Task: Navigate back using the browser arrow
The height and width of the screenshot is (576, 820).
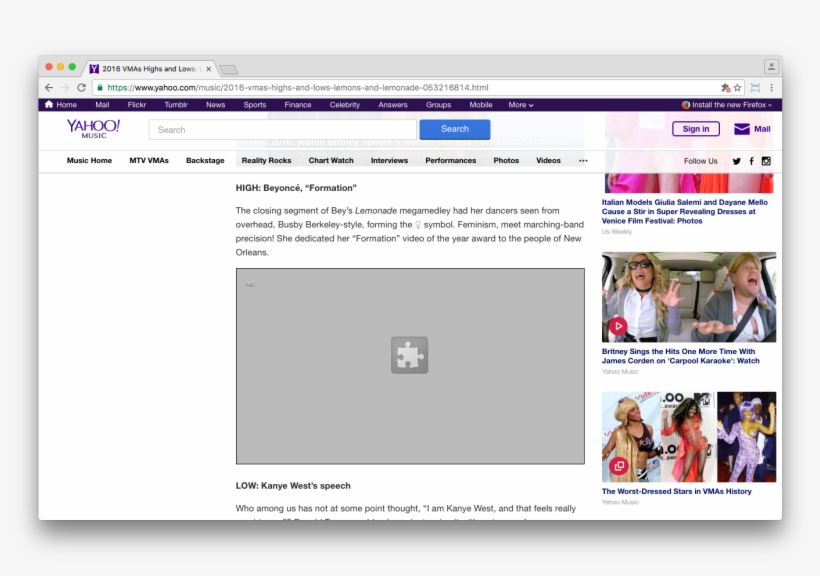Action: coord(48,87)
